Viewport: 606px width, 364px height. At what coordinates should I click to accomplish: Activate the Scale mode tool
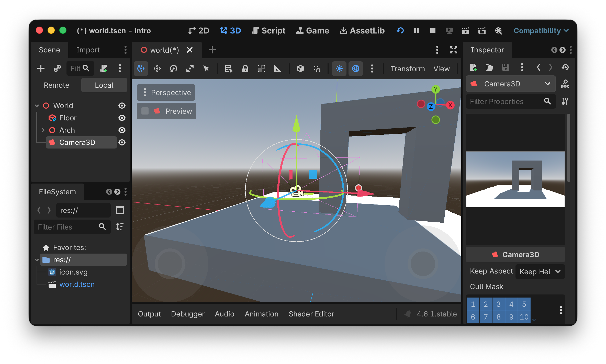pyautogui.click(x=190, y=69)
